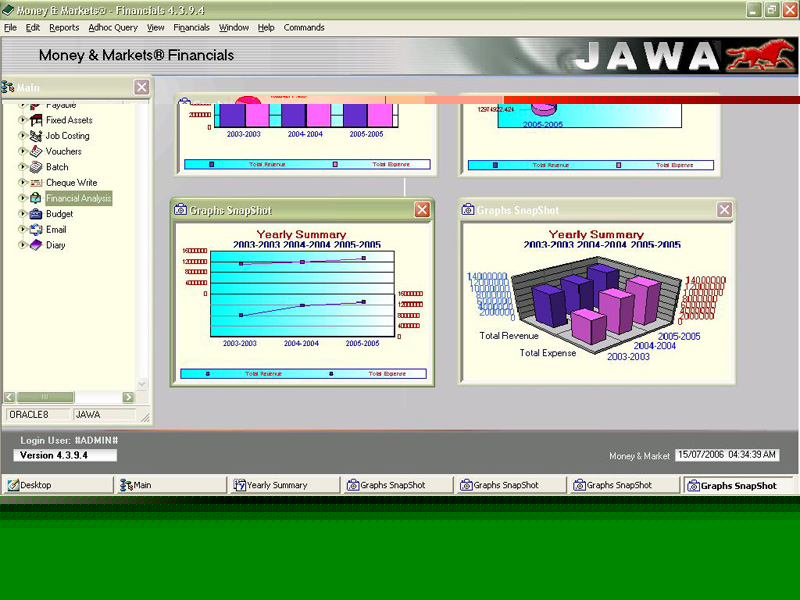Image resolution: width=800 pixels, height=600 pixels.
Task: Select the Financial Analysis tree item
Action: (x=79, y=198)
